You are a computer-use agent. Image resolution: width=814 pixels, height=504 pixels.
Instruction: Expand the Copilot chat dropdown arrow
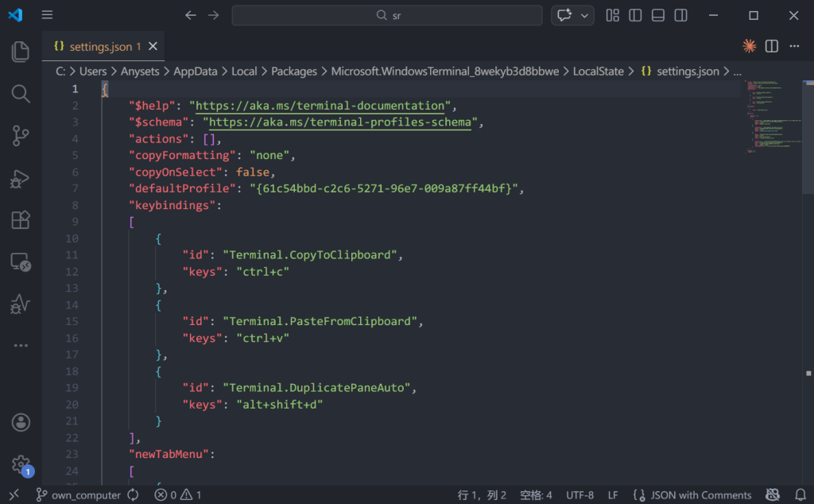tap(586, 16)
